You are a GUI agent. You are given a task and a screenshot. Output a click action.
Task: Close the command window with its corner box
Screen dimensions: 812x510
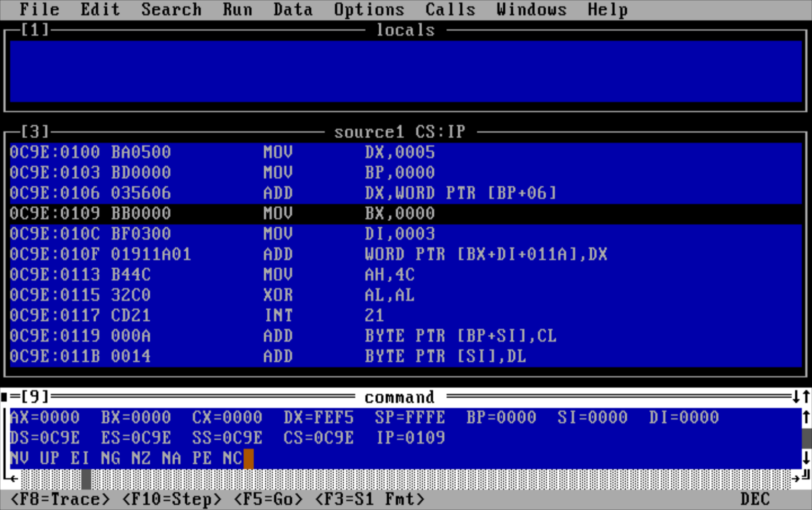click(4, 397)
